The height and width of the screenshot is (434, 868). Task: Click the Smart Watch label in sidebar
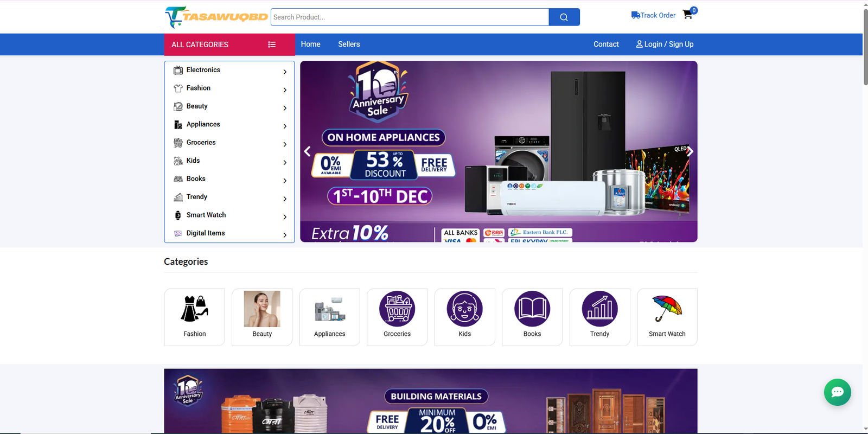[206, 215]
